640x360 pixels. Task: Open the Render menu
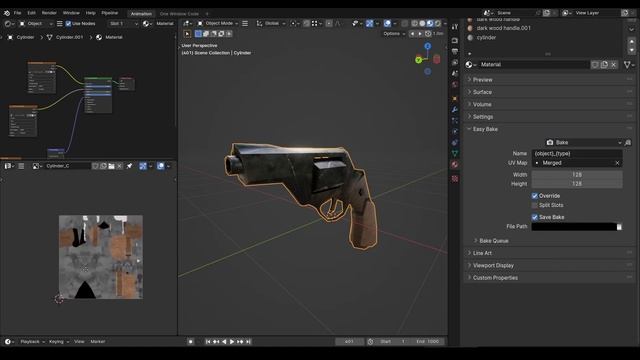point(49,13)
